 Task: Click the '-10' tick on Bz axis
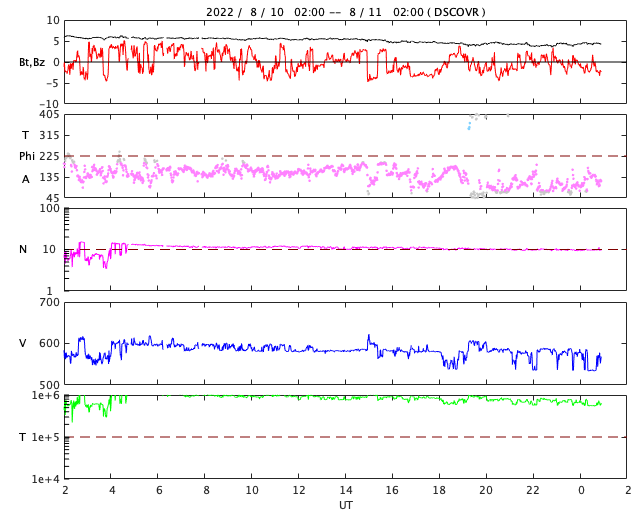(x=50, y=105)
